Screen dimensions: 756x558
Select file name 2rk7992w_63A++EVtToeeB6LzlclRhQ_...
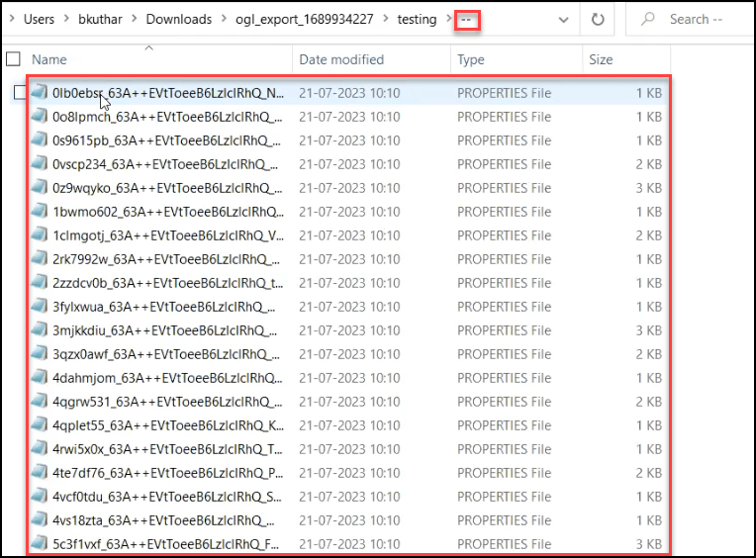coord(166,259)
